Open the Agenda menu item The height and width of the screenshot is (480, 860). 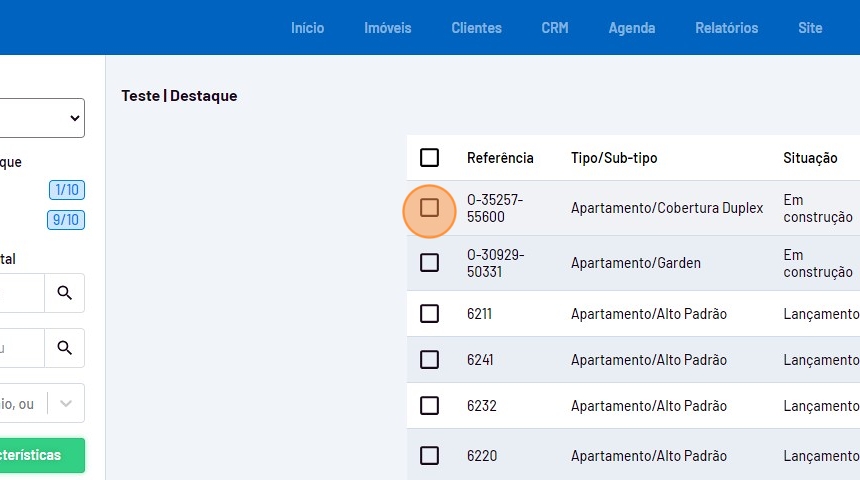pyautogui.click(x=632, y=28)
